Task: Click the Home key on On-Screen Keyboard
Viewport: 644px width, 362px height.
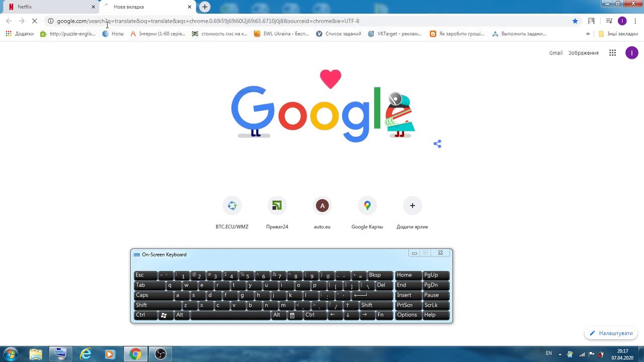Action: coord(408,276)
